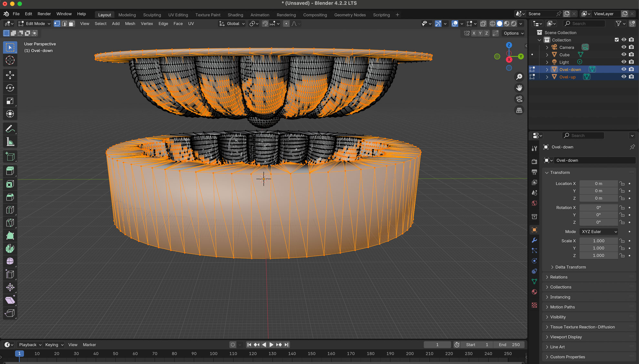Image resolution: width=639 pixels, height=364 pixels.
Task: Uncheck Collection exclude checkbox
Action: click(x=617, y=40)
